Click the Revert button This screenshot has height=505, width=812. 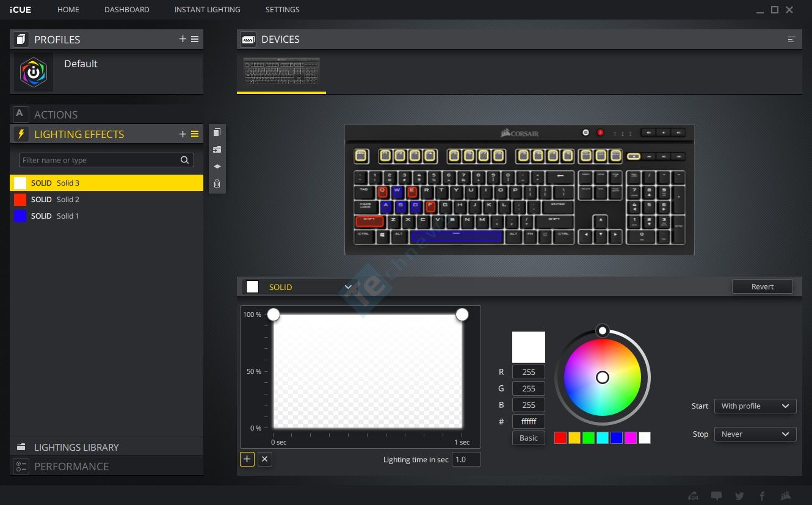tap(763, 286)
